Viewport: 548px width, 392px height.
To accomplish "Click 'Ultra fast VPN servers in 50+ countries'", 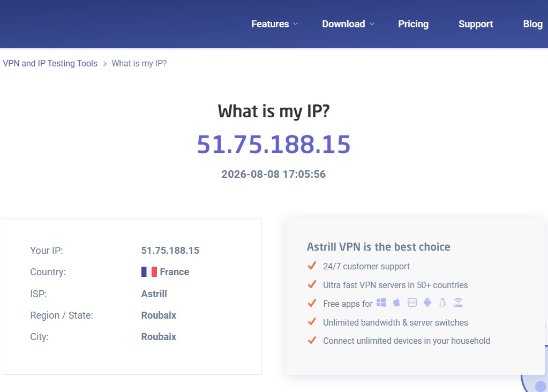I will pos(395,285).
